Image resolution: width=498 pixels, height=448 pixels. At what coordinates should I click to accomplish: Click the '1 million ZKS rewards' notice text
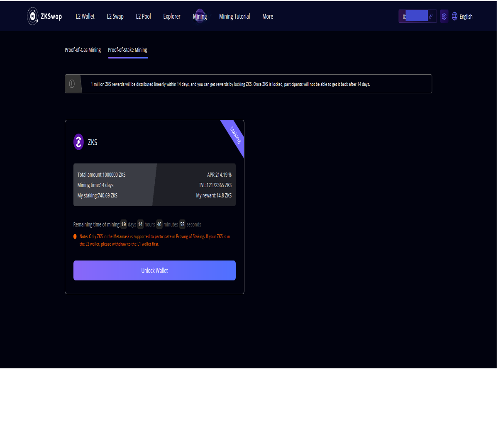(230, 84)
